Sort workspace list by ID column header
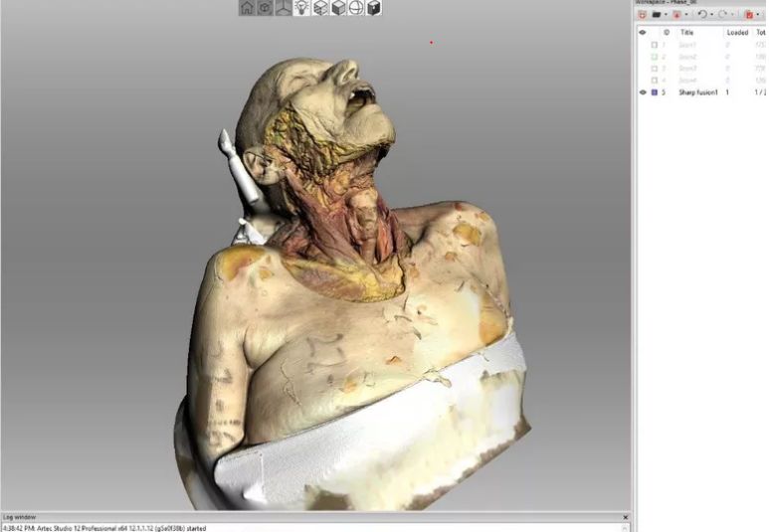Image resolution: width=769 pixels, height=532 pixels. (x=667, y=33)
